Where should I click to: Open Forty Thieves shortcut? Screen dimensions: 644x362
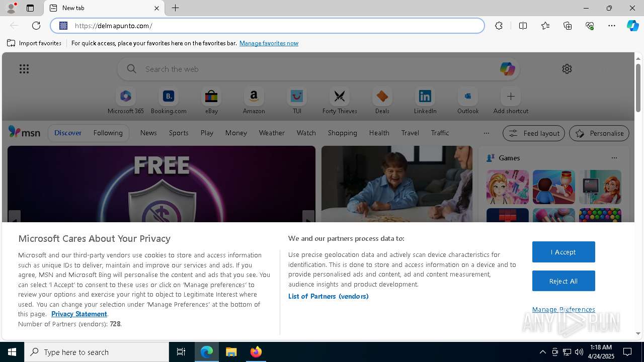click(x=340, y=101)
